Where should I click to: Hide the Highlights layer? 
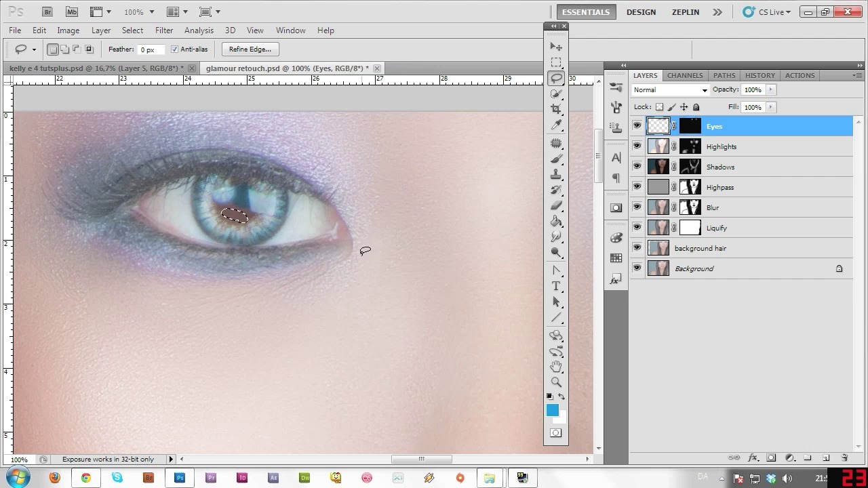click(637, 146)
